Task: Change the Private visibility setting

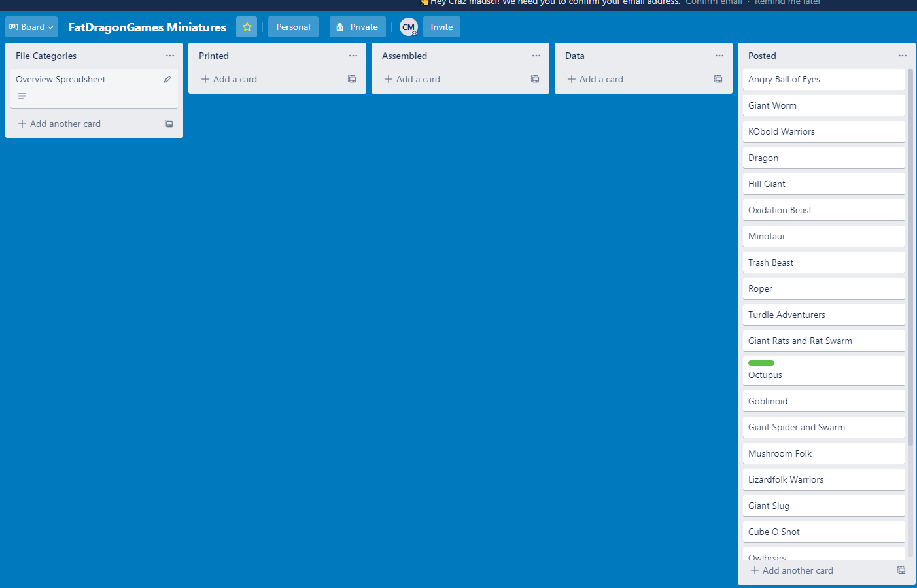Action: pyautogui.click(x=358, y=27)
